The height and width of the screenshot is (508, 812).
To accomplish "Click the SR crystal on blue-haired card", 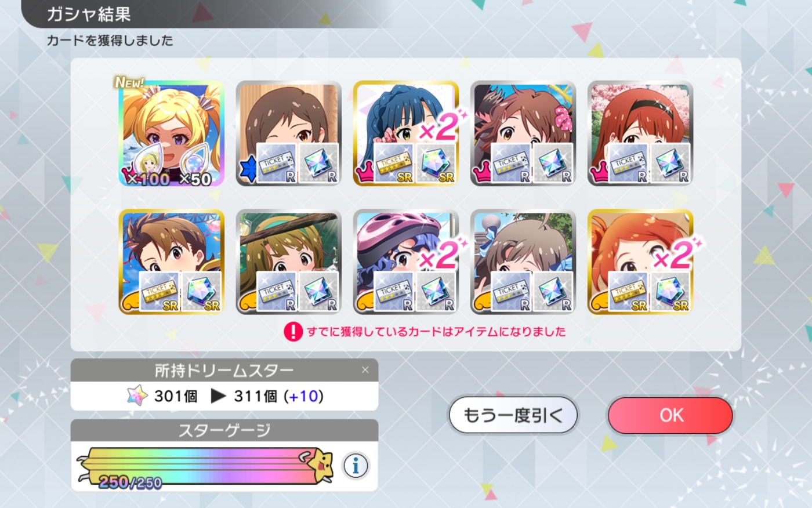I will click(436, 164).
